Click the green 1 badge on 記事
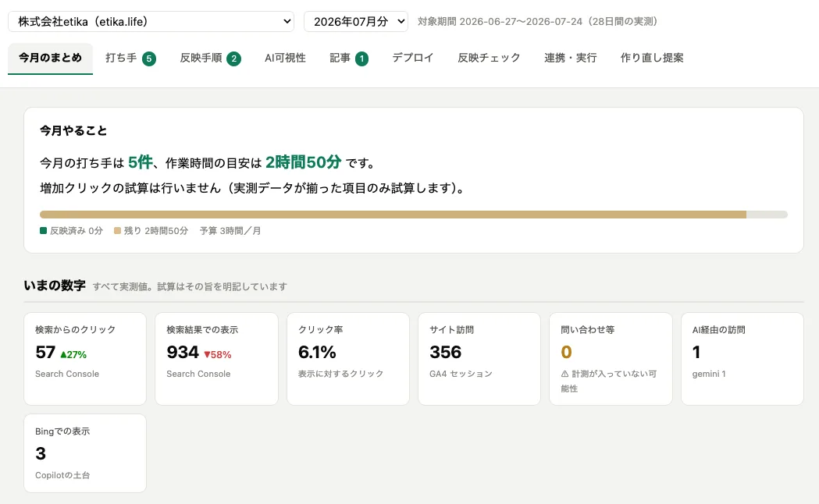Viewport: 819px width, 504px height. point(361,59)
